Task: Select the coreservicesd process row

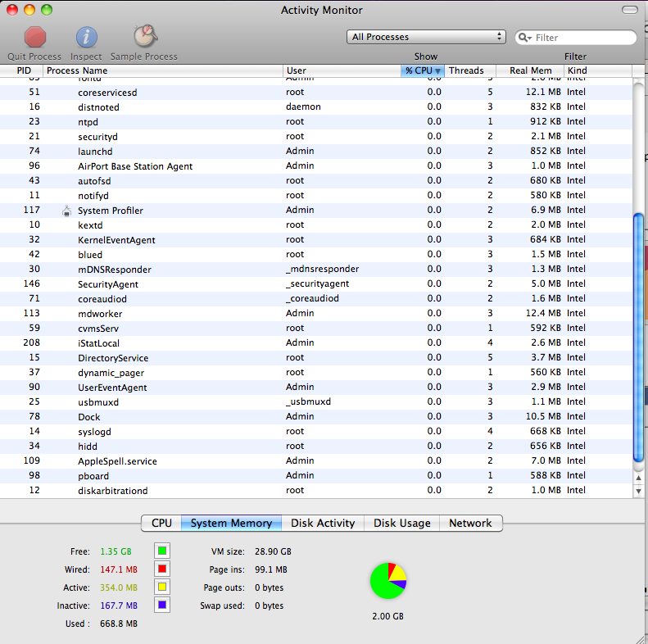Action: pos(316,93)
